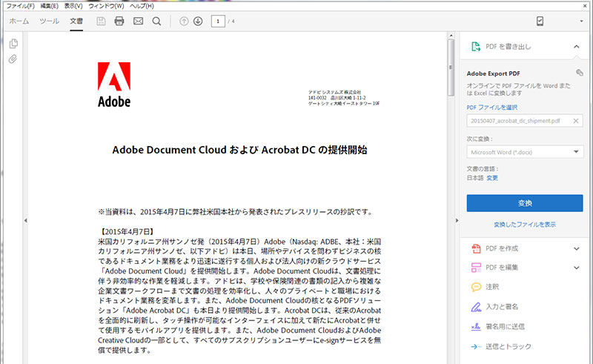Go to previous page arrow
The width and height of the screenshot is (593, 364).
click(x=184, y=21)
